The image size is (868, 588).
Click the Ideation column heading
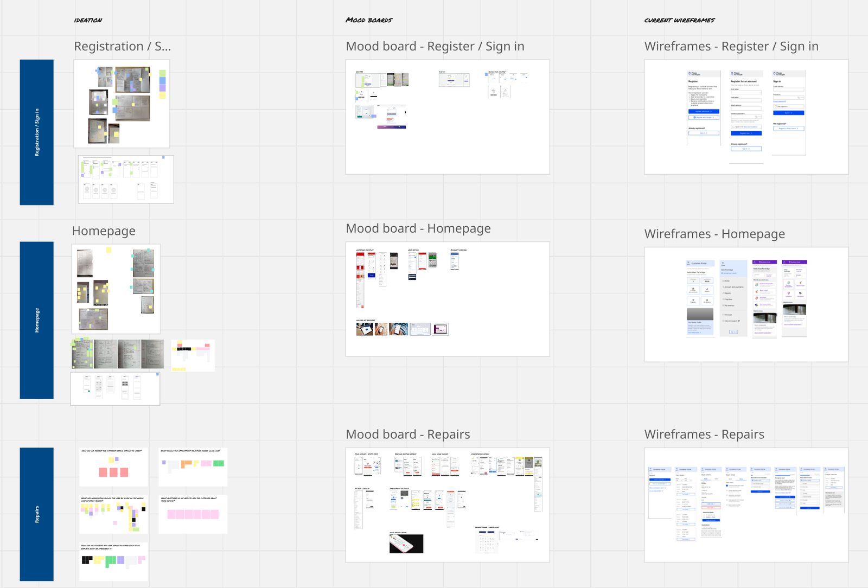coord(88,20)
